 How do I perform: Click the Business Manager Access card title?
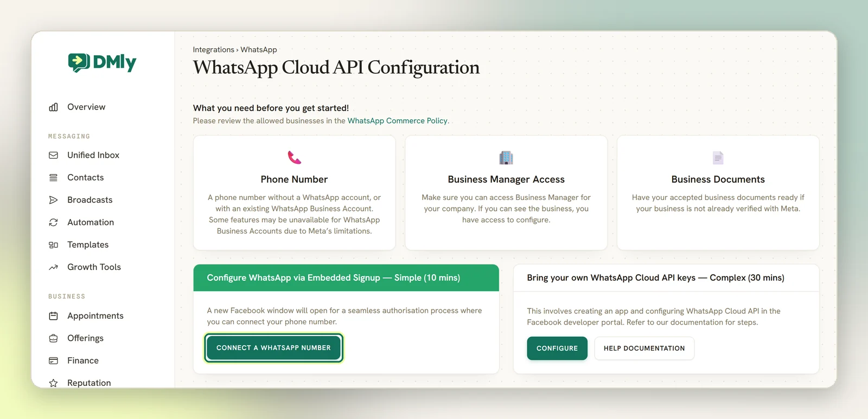[506, 179]
